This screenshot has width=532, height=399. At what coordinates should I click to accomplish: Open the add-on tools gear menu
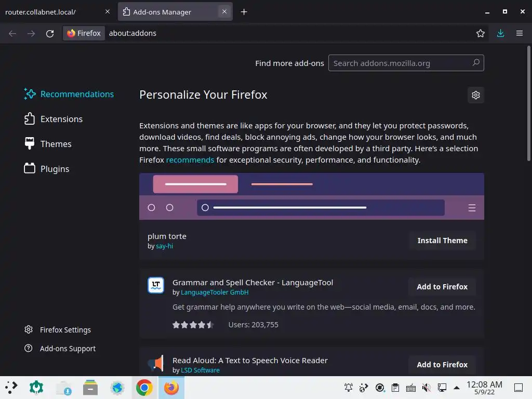tap(476, 95)
